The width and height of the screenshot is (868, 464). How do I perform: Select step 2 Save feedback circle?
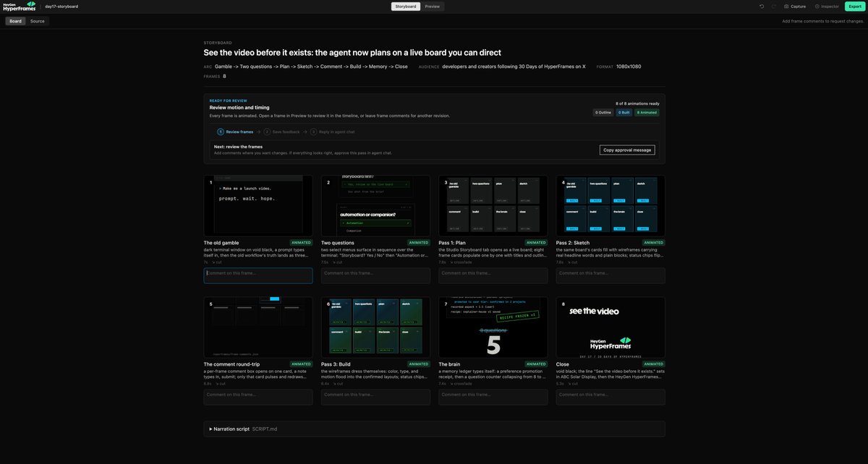[267, 132]
